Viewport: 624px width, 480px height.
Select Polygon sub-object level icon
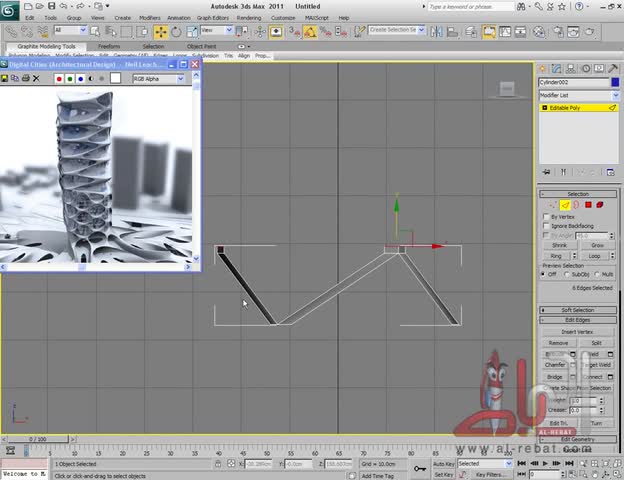click(x=588, y=205)
